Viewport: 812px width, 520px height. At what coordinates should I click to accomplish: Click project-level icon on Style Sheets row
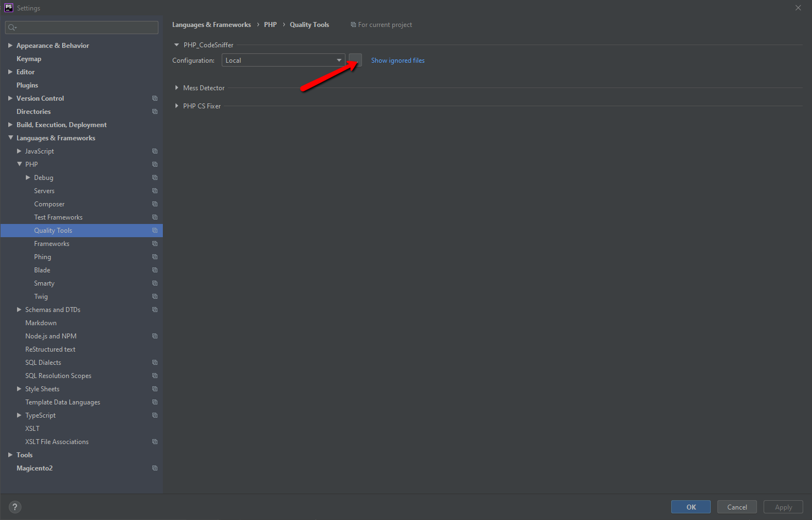[155, 389]
